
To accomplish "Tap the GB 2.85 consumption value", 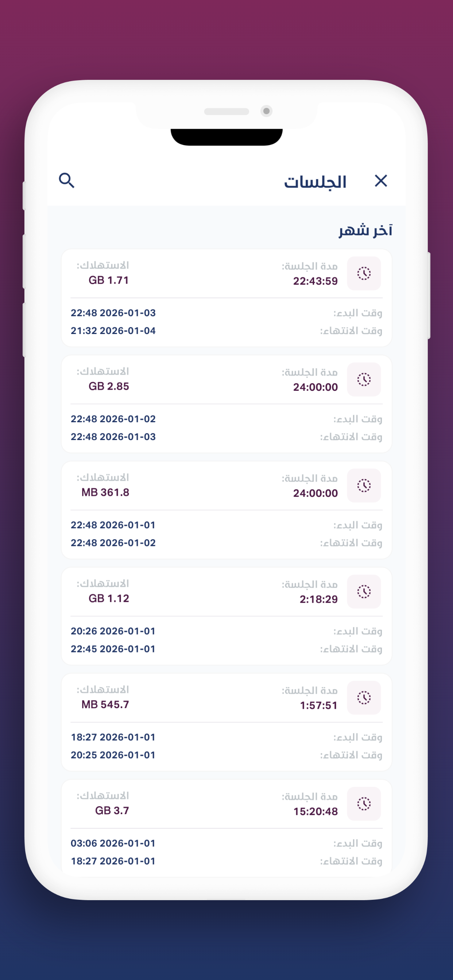I will point(108,386).
